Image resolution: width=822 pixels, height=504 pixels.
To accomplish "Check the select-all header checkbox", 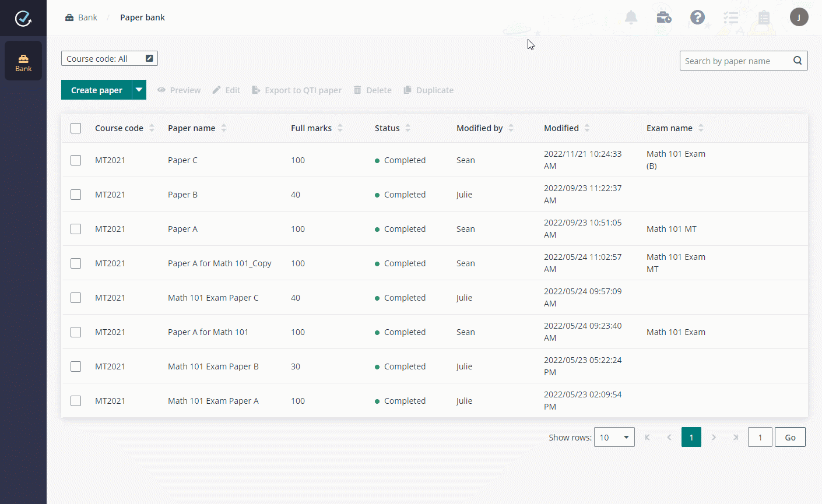I will 76,128.
